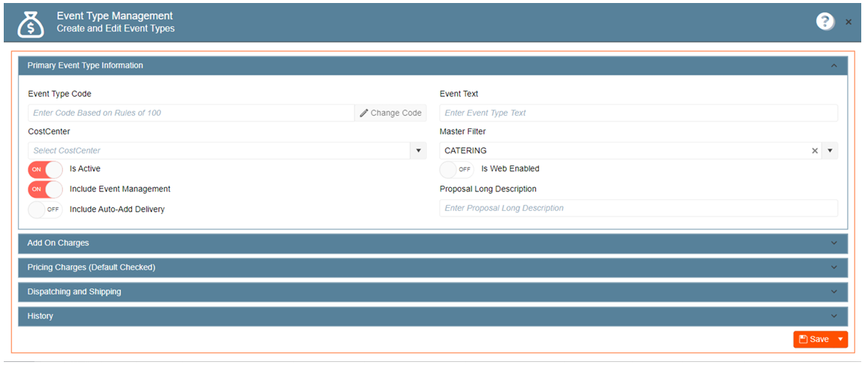
Task: Click the help question mark icon
Action: coord(825,22)
